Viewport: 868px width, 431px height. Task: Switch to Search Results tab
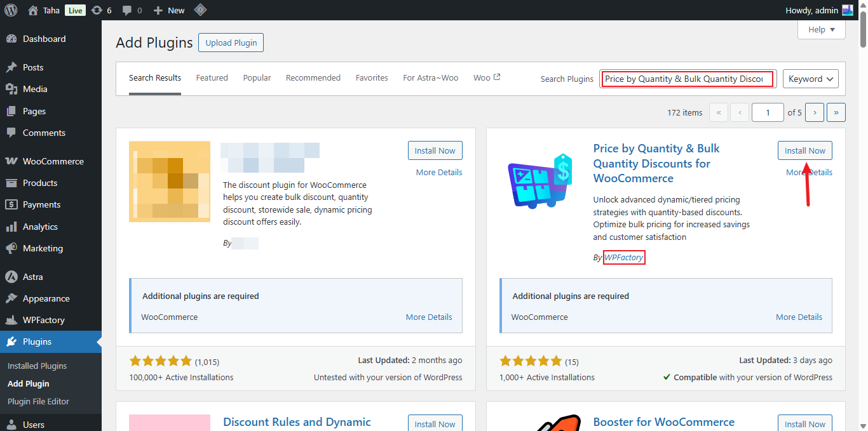(155, 78)
